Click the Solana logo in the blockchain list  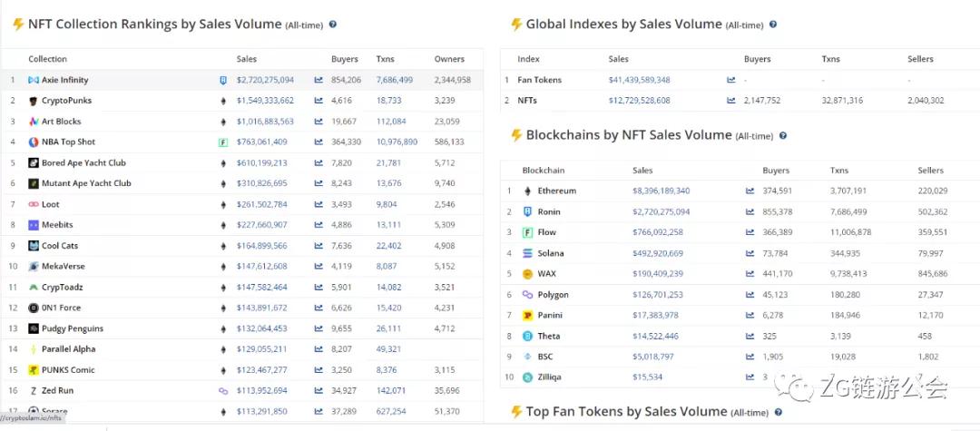click(x=527, y=253)
